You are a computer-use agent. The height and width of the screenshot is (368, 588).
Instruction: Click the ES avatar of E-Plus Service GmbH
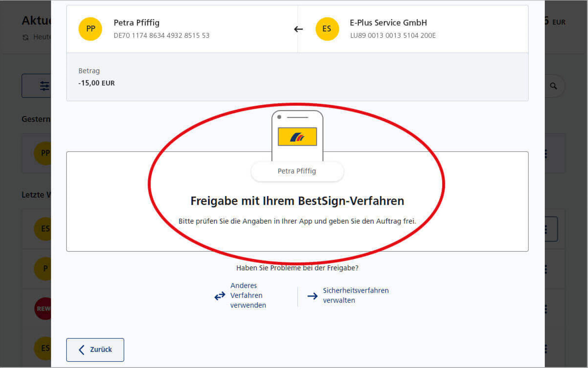tap(327, 29)
